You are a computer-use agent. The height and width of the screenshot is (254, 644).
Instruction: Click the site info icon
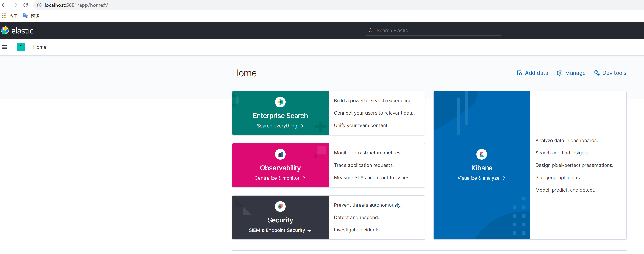pos(39,5)
